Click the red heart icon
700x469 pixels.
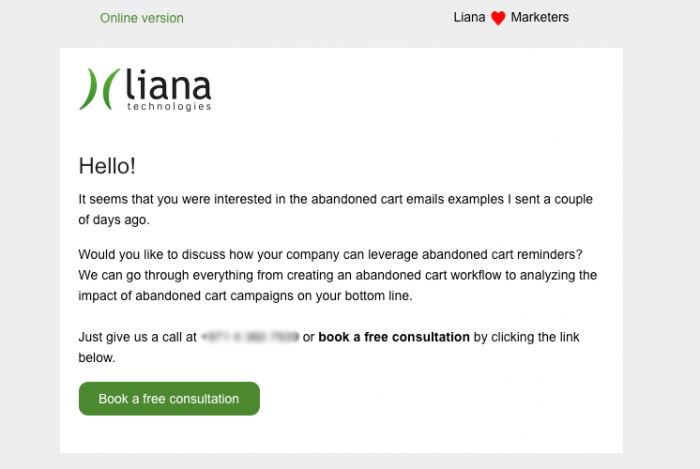(x=498, y=18)
